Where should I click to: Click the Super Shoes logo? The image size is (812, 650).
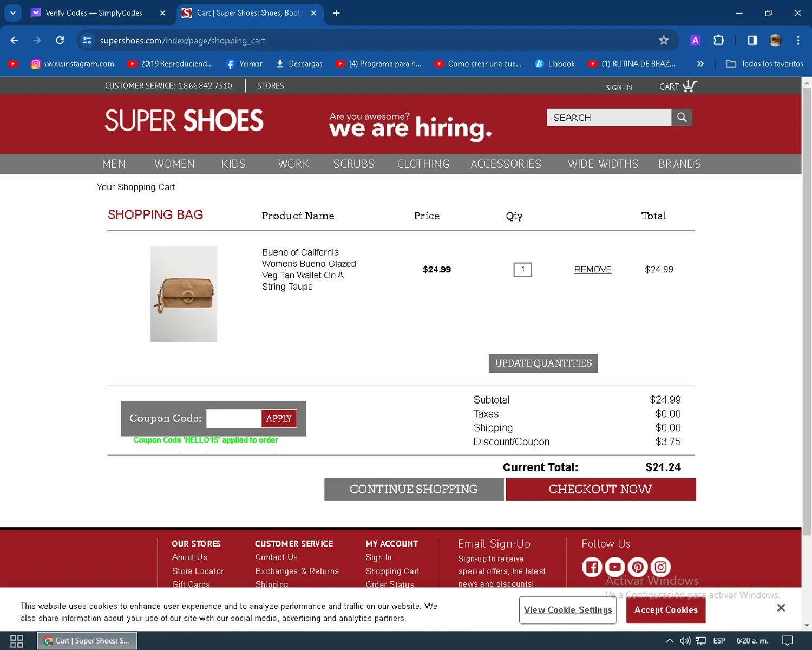pos(184,121)
